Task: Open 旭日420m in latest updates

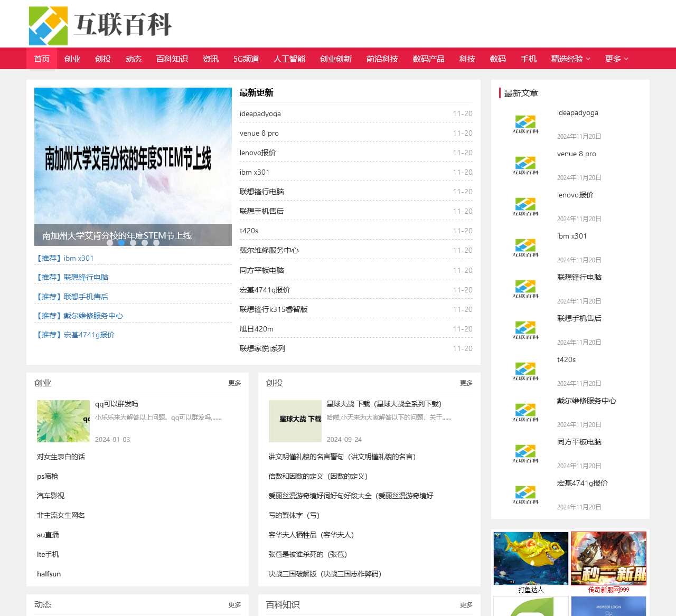Action: [x=256, y=329]
